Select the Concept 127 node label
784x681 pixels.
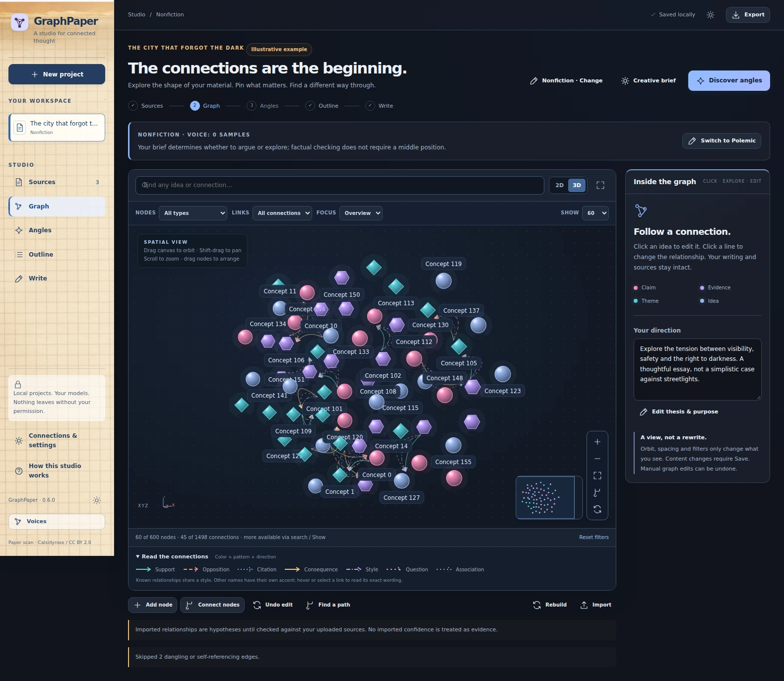401,498
